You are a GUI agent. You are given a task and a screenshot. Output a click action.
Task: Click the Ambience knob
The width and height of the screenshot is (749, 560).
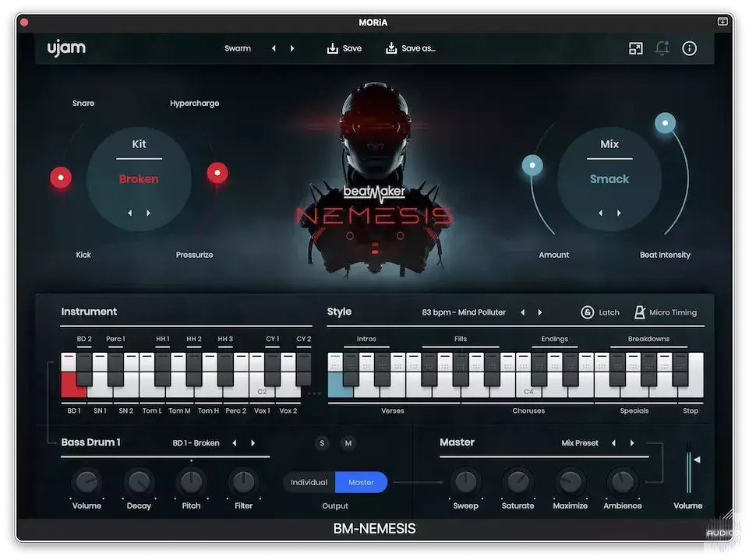(x=623, y=482)
